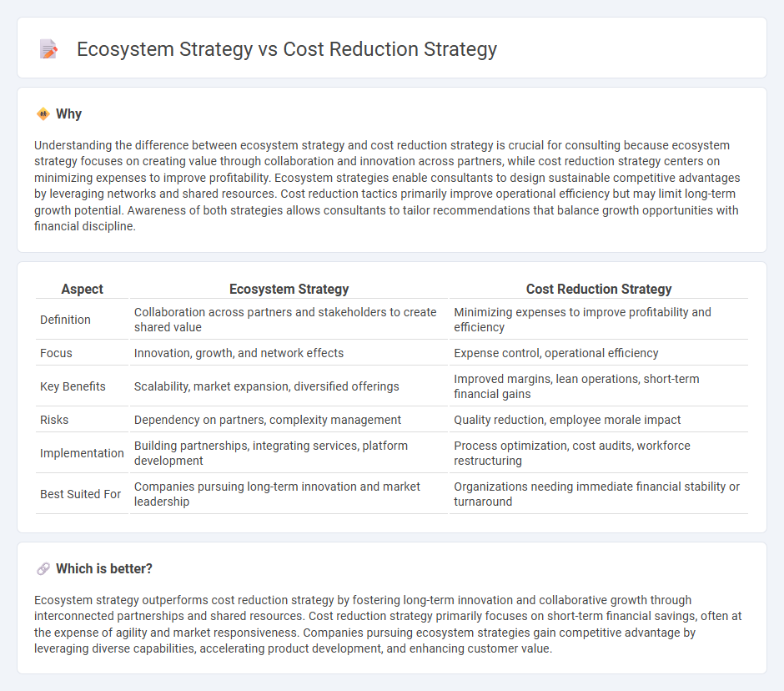Click cell 'Process optimization, cost audits, workforce restructuring'
Viewport: 784px width, 691px height.
coord(599,453)
